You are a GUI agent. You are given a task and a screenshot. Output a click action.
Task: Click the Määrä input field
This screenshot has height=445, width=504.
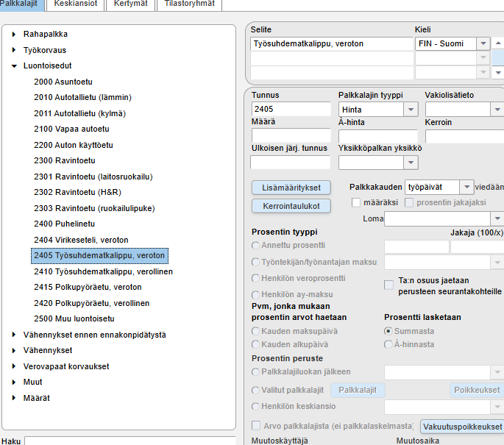point(291,135)
